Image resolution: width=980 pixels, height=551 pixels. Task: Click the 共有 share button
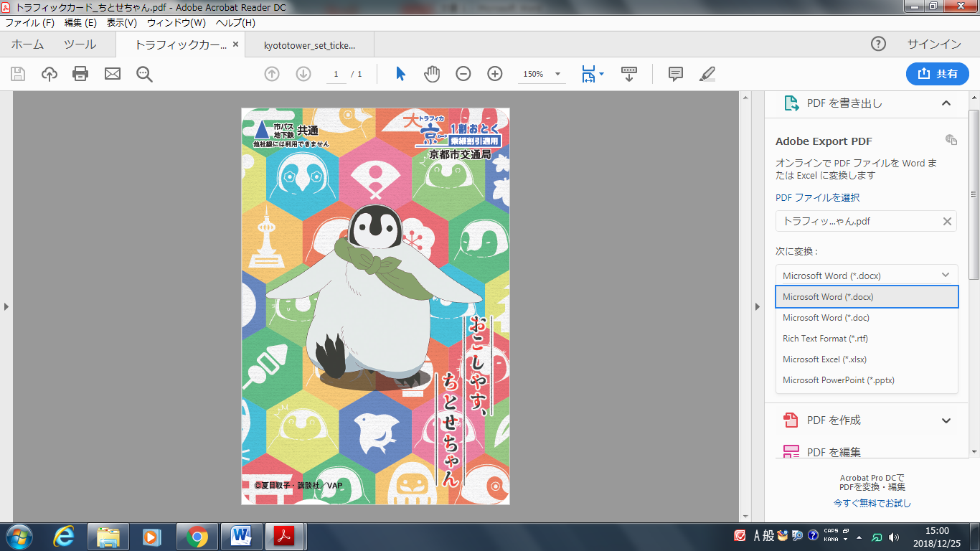pyautogui.click(x=938, y=74)
